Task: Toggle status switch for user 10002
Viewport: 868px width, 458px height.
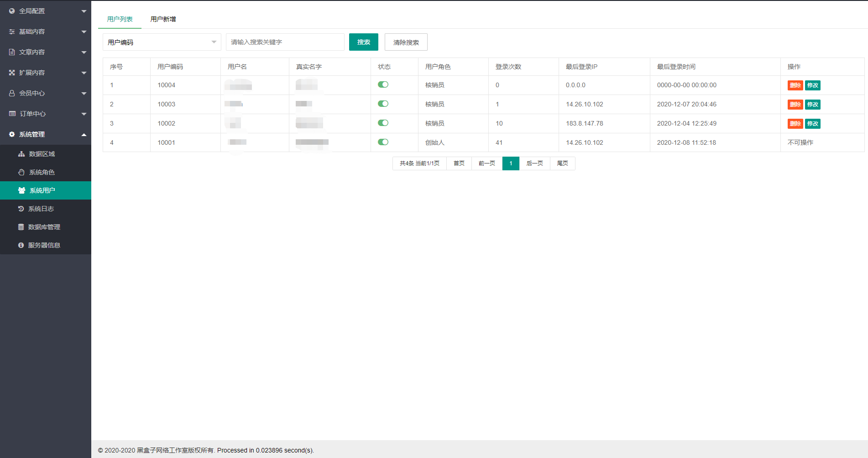Action: [383, 123]
